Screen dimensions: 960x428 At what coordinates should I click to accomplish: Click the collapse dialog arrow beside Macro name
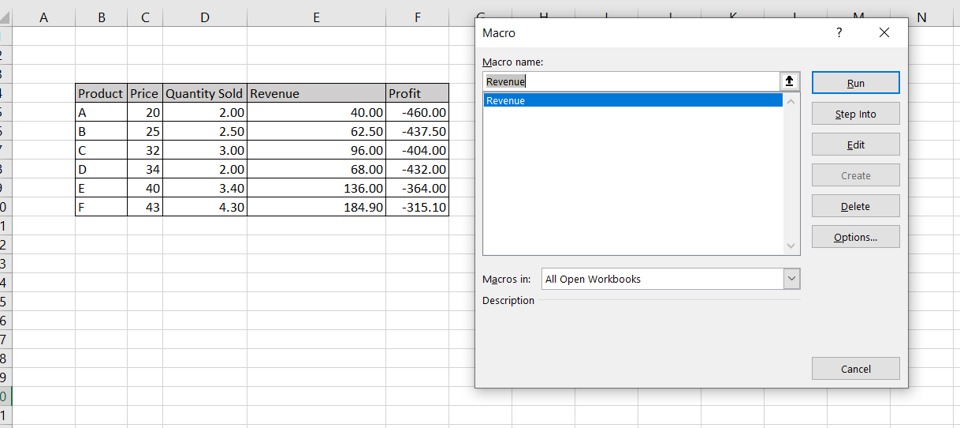pos(790,81)
